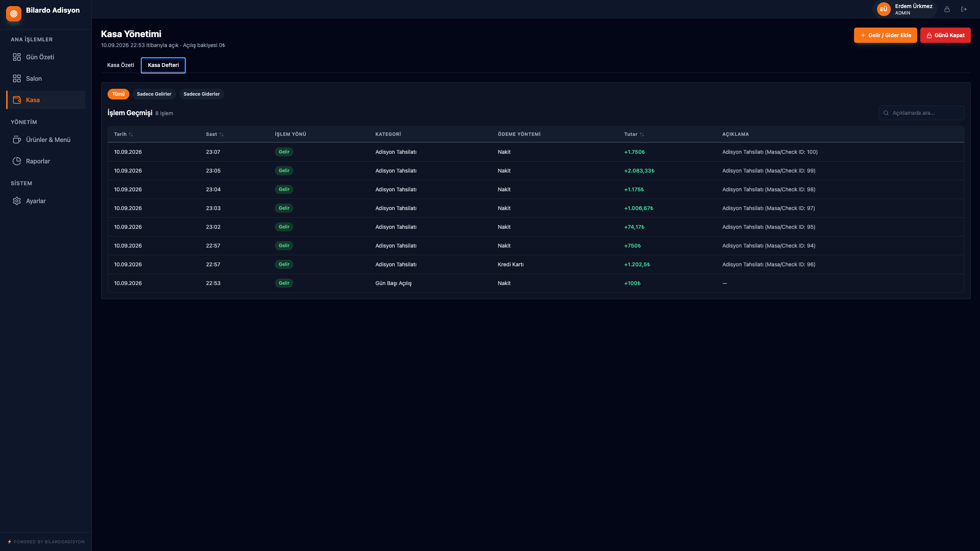Select the Tümü filter chip
This screenshot has width=980, height=551.
coord(118,94)
